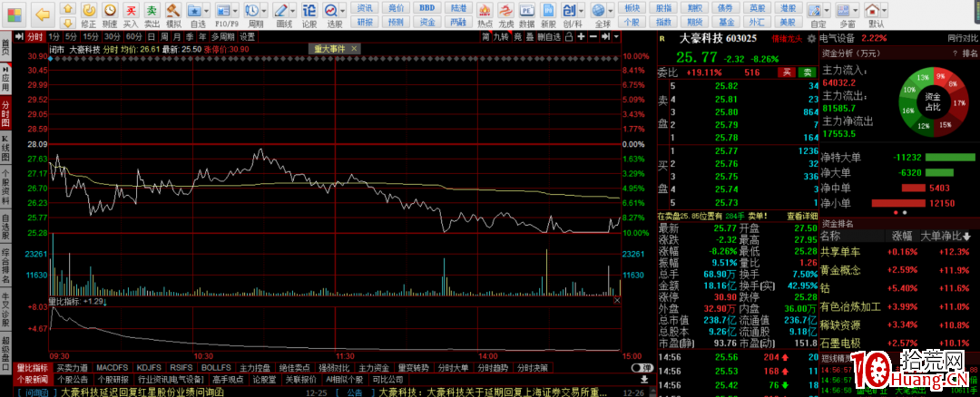
Task: Select the BOLLFS indicator tab
Action: pos(217,368)
